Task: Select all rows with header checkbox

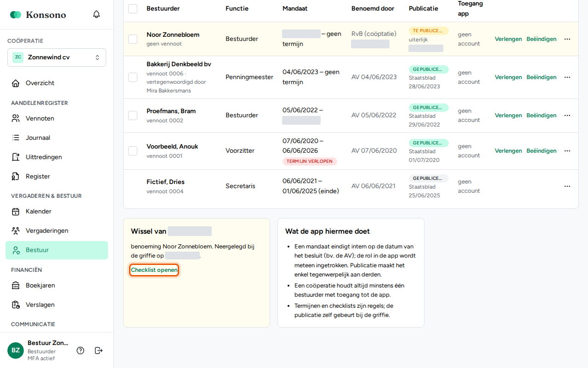Action: (x=133, y=9)
